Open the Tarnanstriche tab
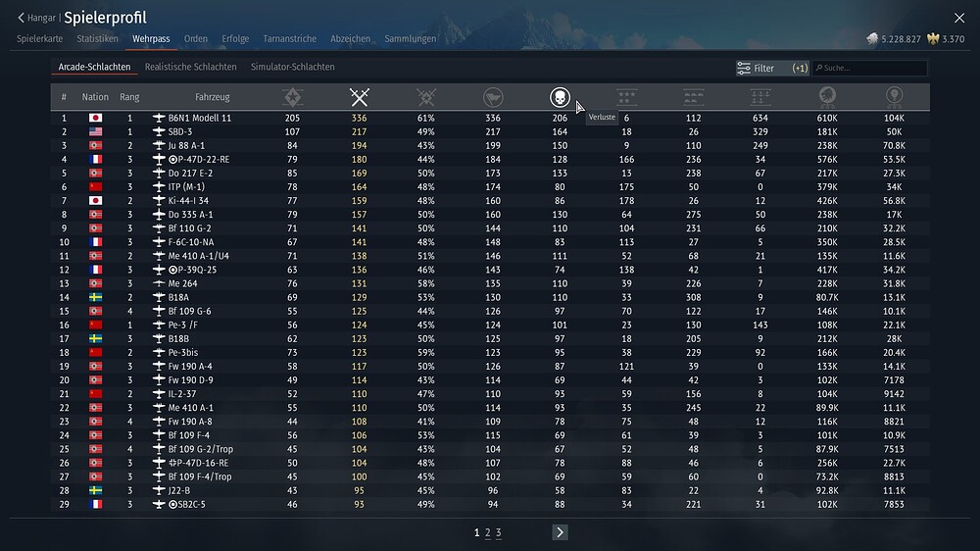 289,39
